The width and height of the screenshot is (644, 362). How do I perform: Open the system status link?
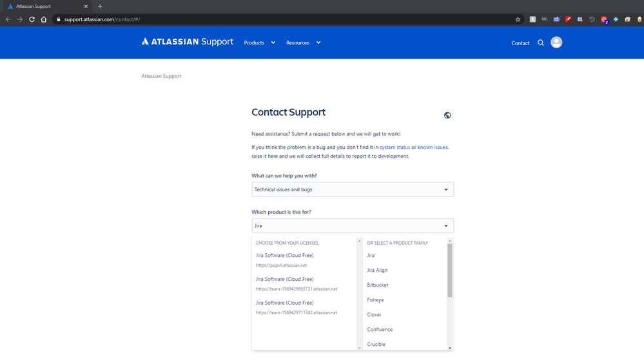(x=395, y=147)
